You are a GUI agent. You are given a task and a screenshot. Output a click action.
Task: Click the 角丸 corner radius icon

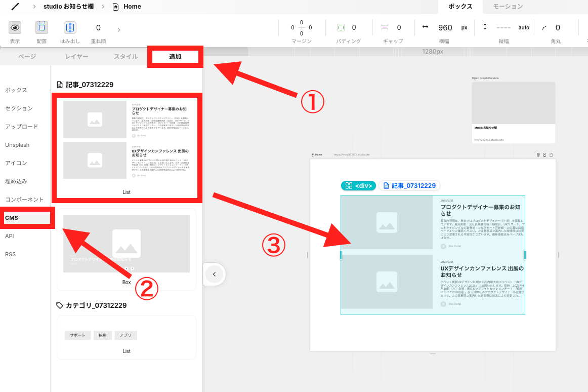coord(544,28)
